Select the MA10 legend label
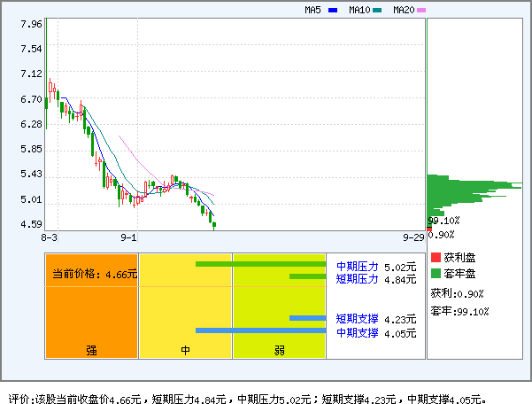The width and height of the screenshot is (532, 404). pyautogui.click(x=359, y=10)
